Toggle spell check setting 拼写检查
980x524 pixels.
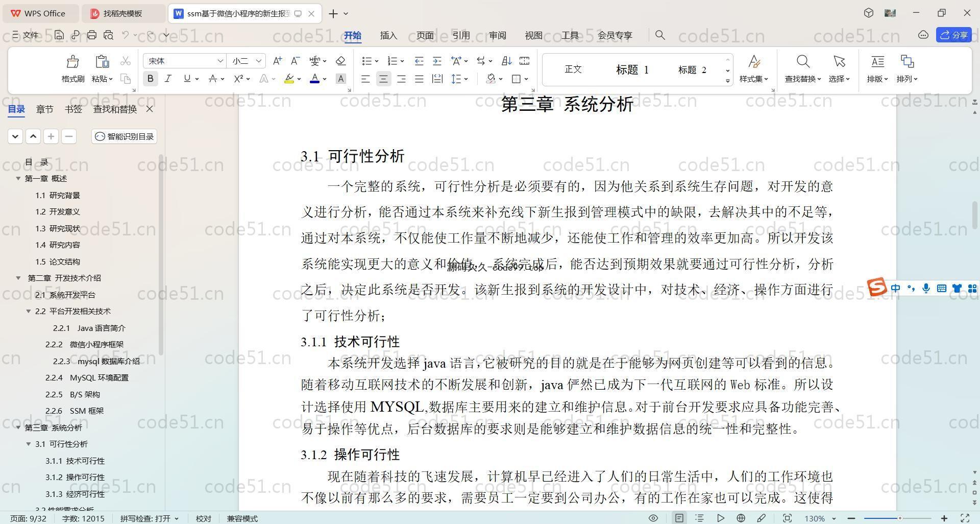pos(149,518)
